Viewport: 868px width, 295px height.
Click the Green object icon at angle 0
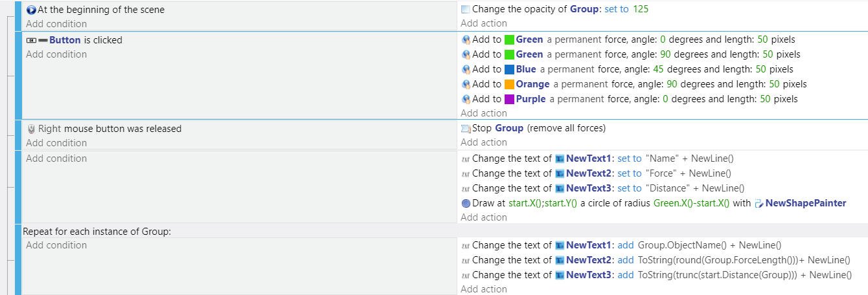[x=509, y=39]
